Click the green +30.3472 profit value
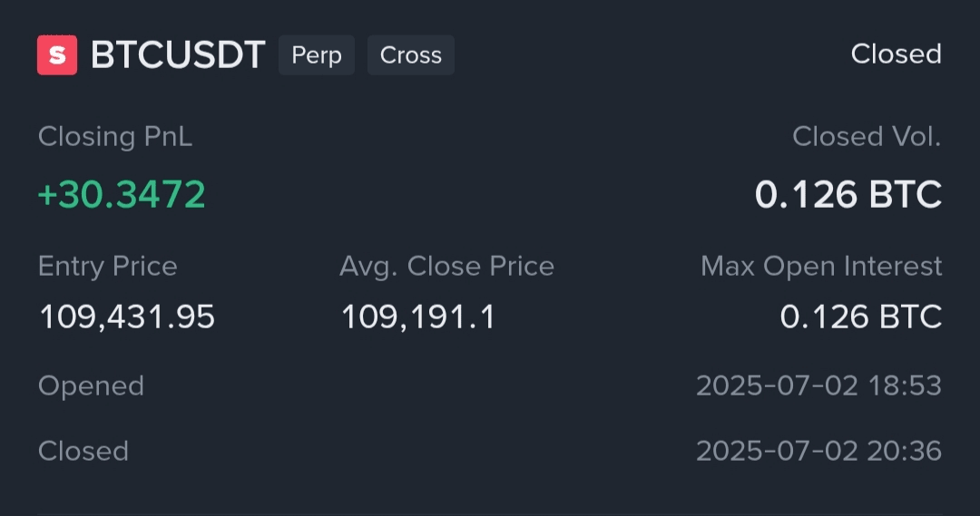 coord(122,194)
